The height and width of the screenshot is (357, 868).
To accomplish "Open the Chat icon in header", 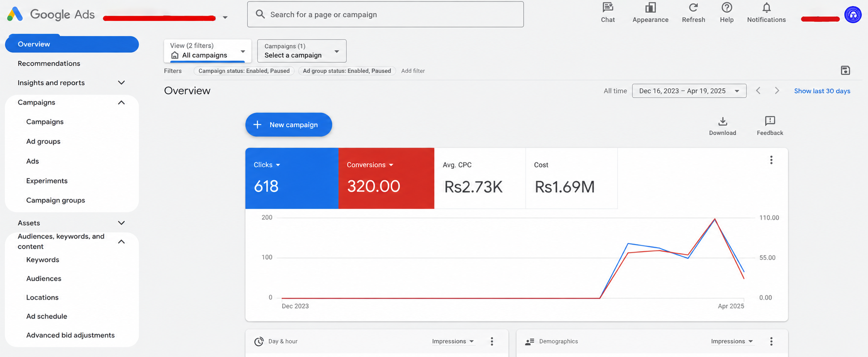I will (x=608, y=8).
